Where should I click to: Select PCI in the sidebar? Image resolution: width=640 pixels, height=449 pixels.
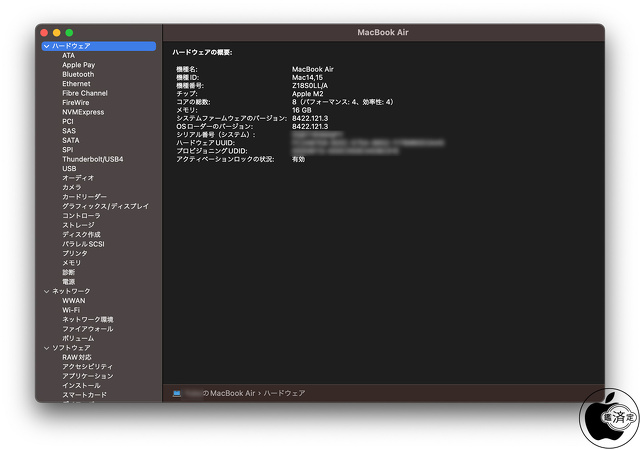[x=68, y=121]
